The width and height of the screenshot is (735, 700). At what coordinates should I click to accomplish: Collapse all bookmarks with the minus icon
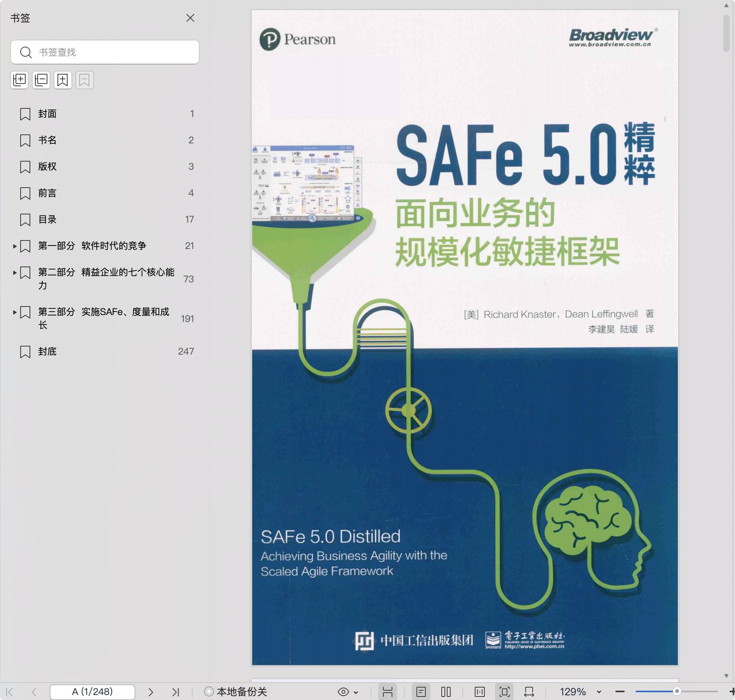tap(41, 80)
